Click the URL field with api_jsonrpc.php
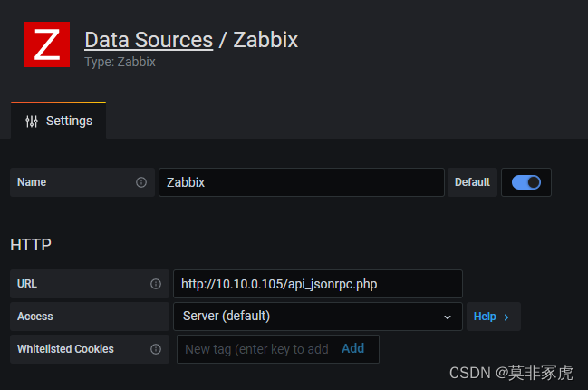588x390 pixels. (x=318, y=284)
